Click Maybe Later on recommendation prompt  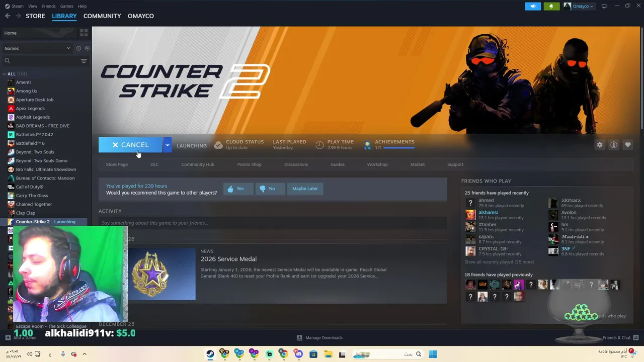305,189
